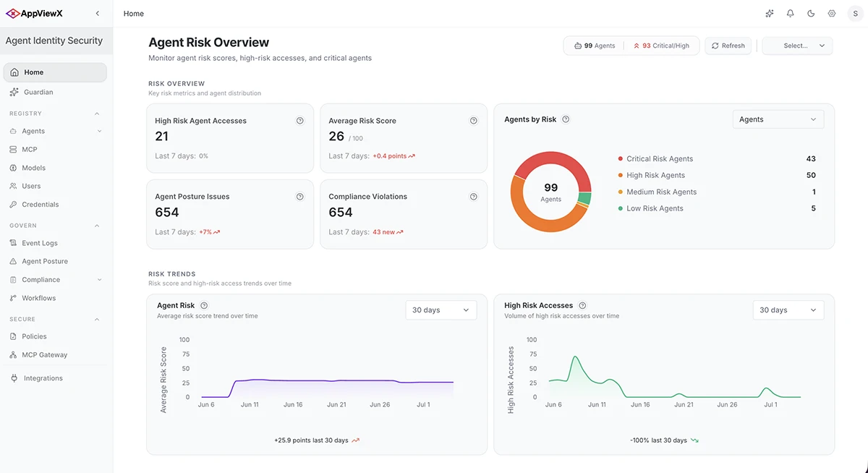
Task: Click the Agent Posture Issues +7% trend
Action: point(210,232)
